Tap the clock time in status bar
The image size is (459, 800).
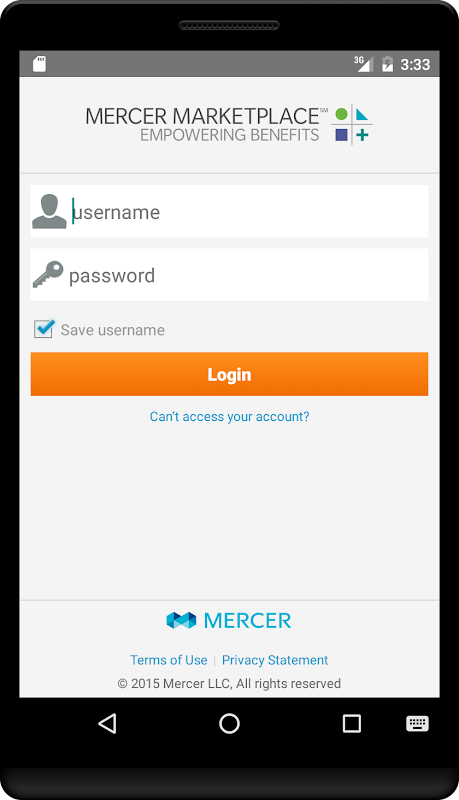(x=415, y=64)
